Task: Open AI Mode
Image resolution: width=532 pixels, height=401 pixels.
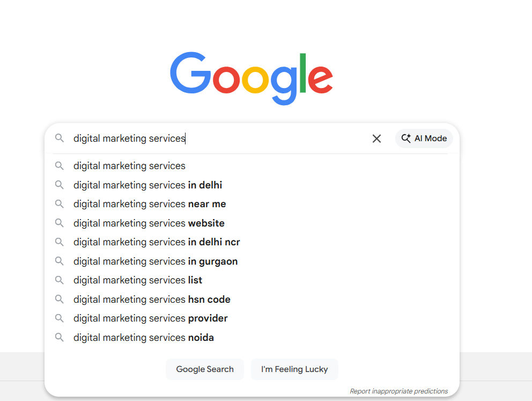Action: [424, 138]
